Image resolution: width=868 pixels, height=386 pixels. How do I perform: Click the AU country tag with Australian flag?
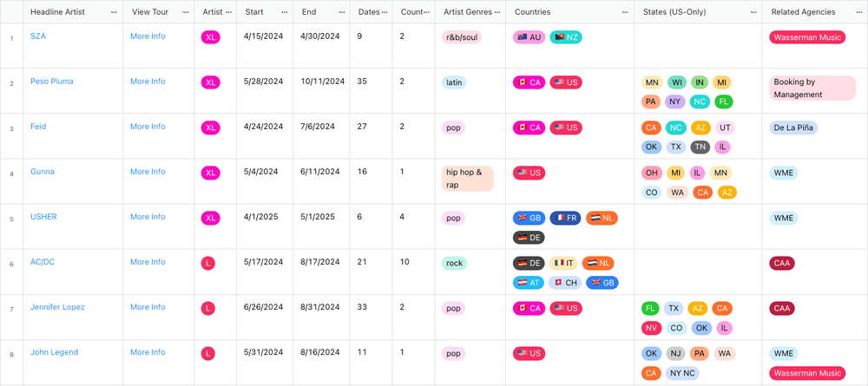pyautogui.click(x=529, y=37)
